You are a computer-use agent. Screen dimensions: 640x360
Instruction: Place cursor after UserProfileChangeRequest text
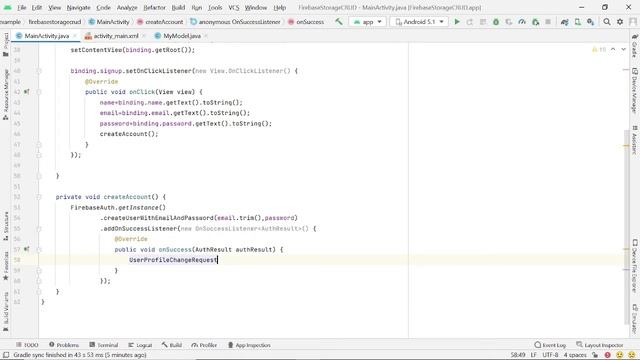pyautogui.click(x=218, y=260)
